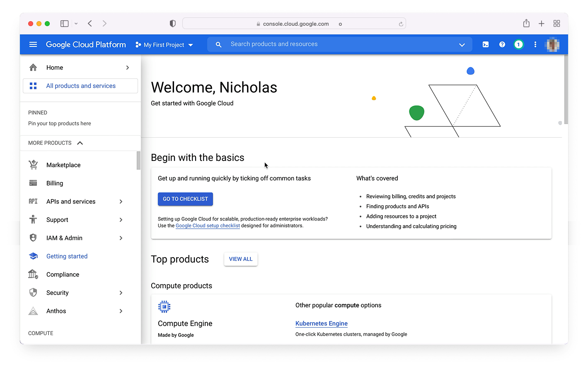This screenshot has width=588, height=372.
Task: Click the Billing card icon
Action: (33, 183)
